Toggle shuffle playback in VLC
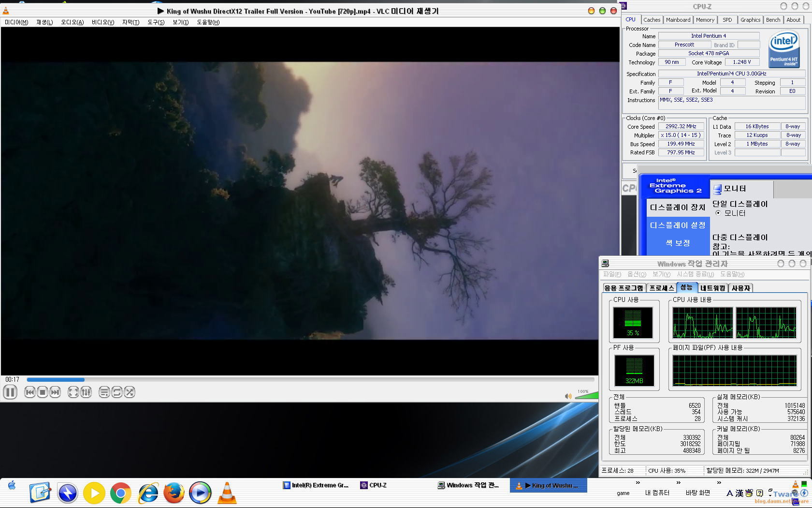The image size is (812, 508). [x=130, y=392]
